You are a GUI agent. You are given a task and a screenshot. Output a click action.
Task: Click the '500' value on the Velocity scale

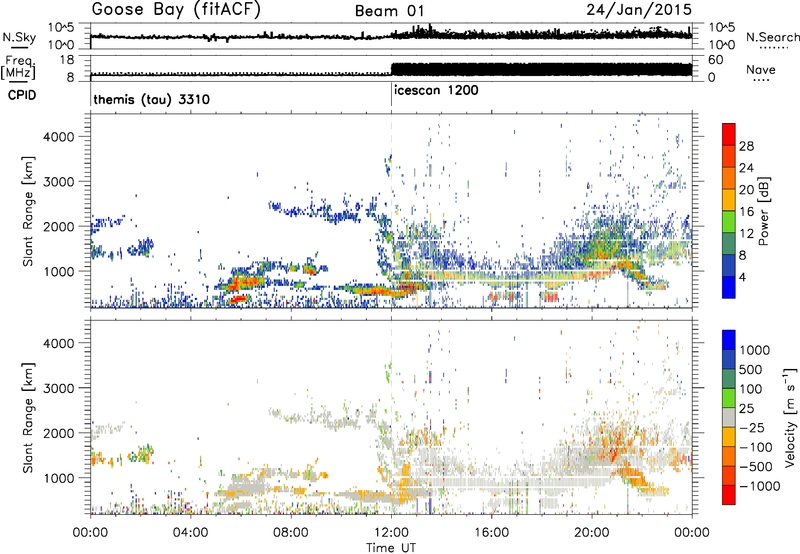click(x=751, y=369)
